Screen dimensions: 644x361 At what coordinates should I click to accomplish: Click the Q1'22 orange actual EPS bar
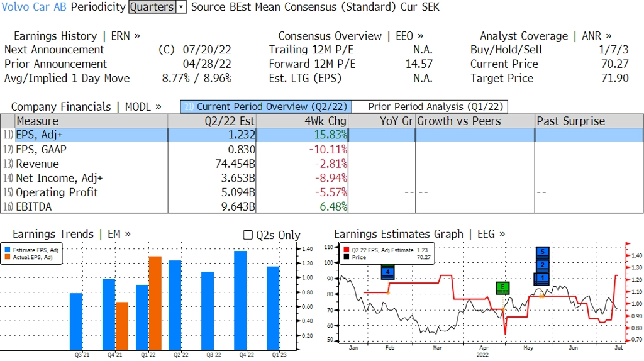pyautogui.click(x=155, y=303)
